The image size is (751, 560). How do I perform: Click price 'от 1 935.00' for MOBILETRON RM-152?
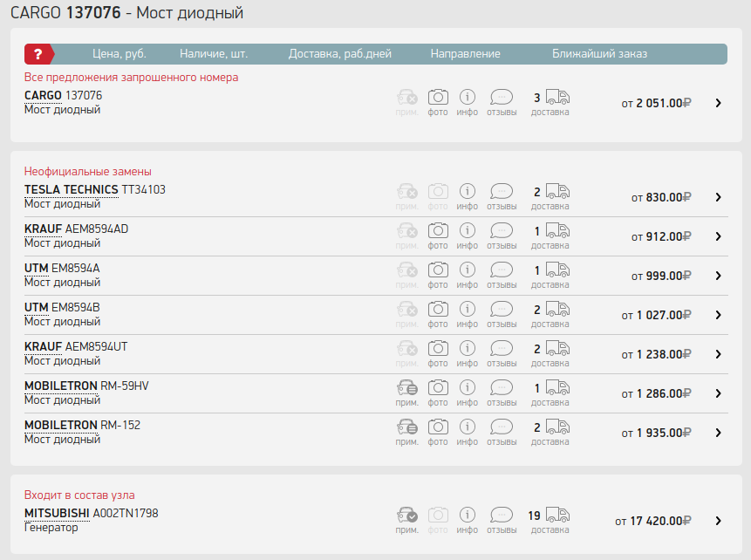click(x=656, y=433)
